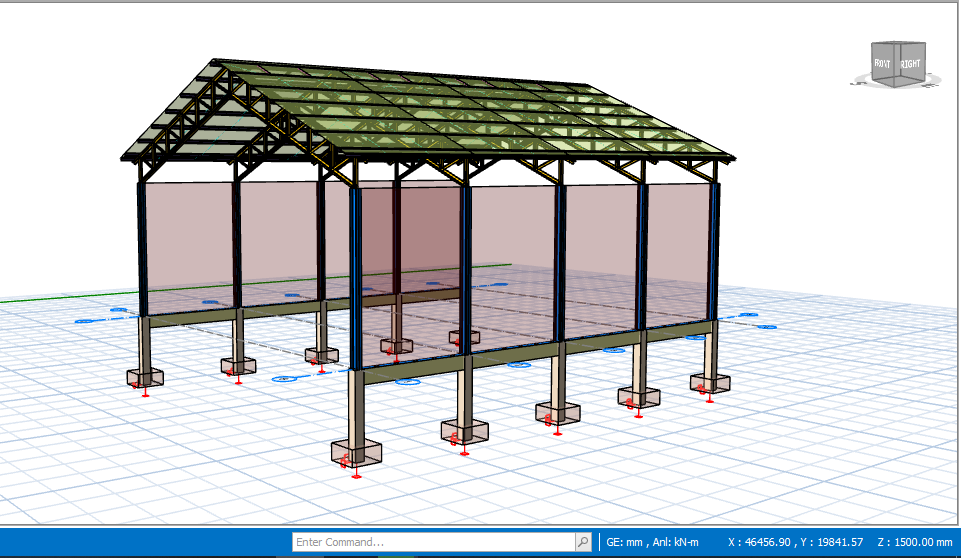Screen dimensions: 961x558
Task: Select the blue column at the nearest corner
Action: (x=354, y=275)
